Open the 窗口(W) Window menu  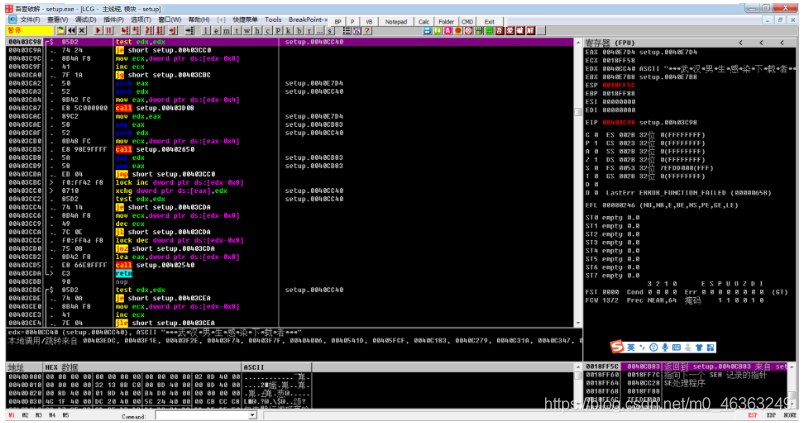[x=170, y=20]
